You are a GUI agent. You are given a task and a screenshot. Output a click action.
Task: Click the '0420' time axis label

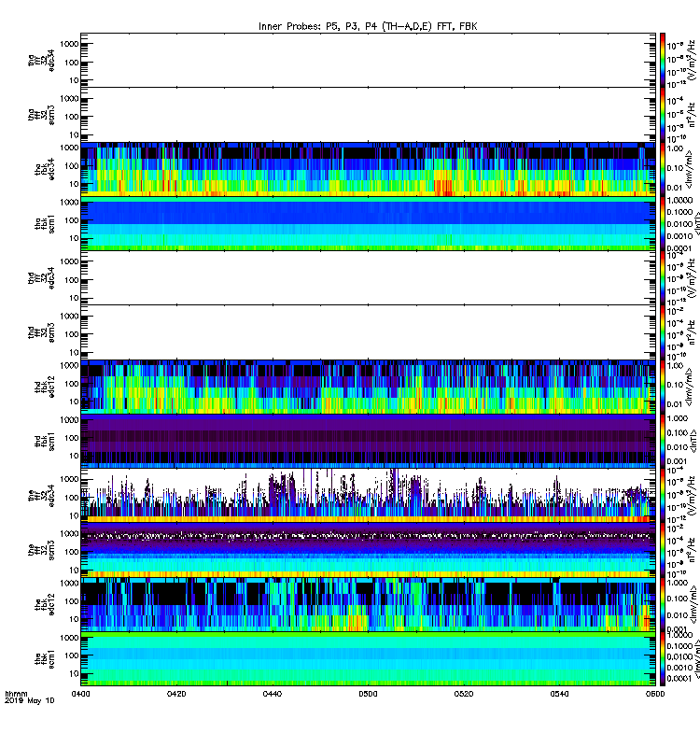176,694
